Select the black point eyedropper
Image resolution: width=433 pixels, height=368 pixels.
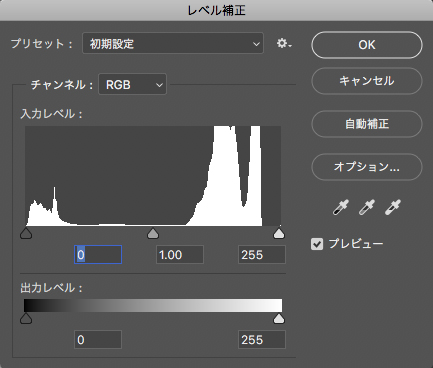tap(341, 207)
